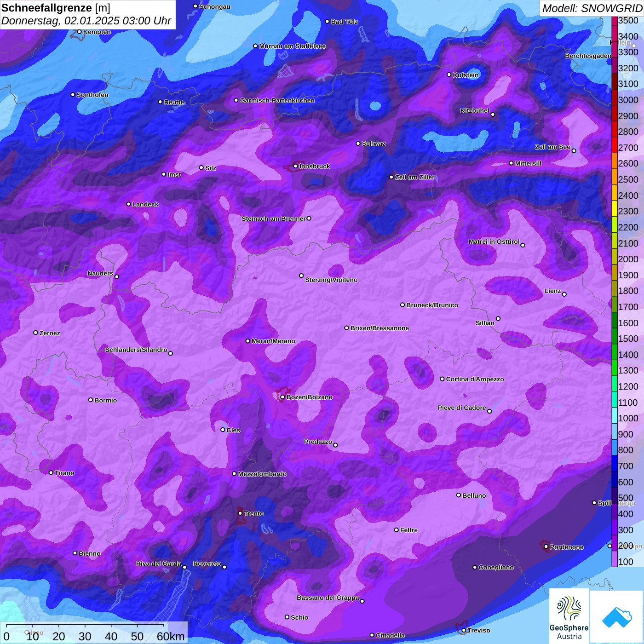644x644 pixels.
Task: Click the Zernez location dot
Action: [35, 333]
